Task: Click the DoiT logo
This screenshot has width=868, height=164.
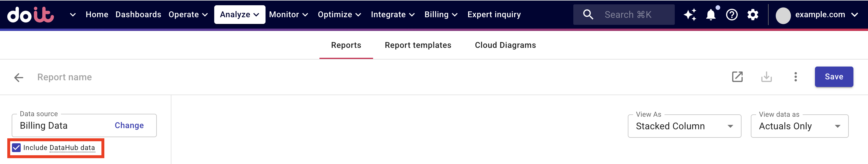Action: point(30,15)
